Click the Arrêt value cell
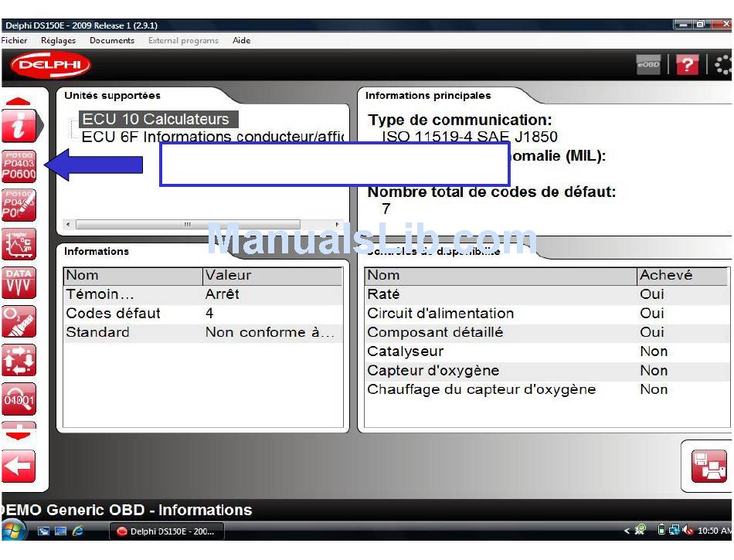 (x=223, y=294)
